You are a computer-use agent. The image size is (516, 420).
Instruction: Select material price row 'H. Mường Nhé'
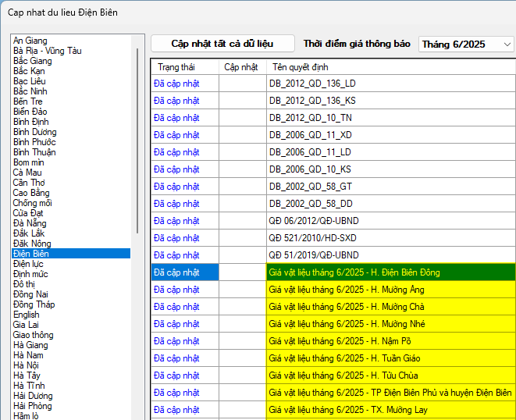pos(333,324)
